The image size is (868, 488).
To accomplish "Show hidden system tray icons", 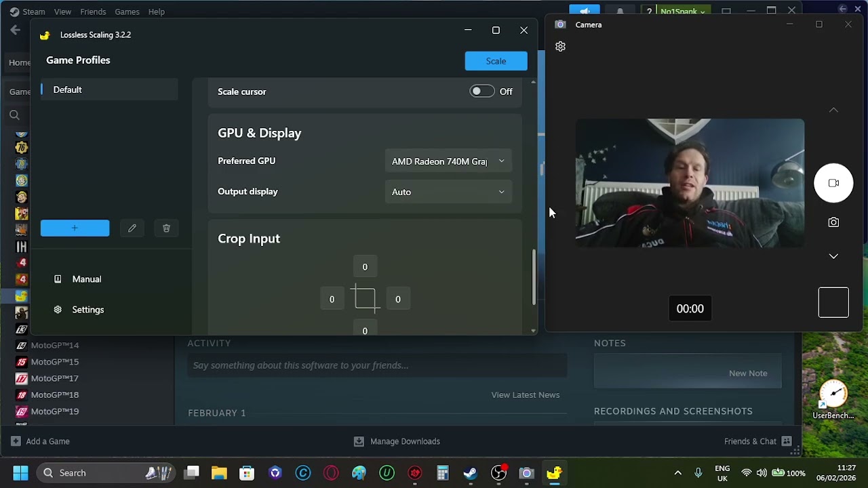I will [x=677, y=473].
